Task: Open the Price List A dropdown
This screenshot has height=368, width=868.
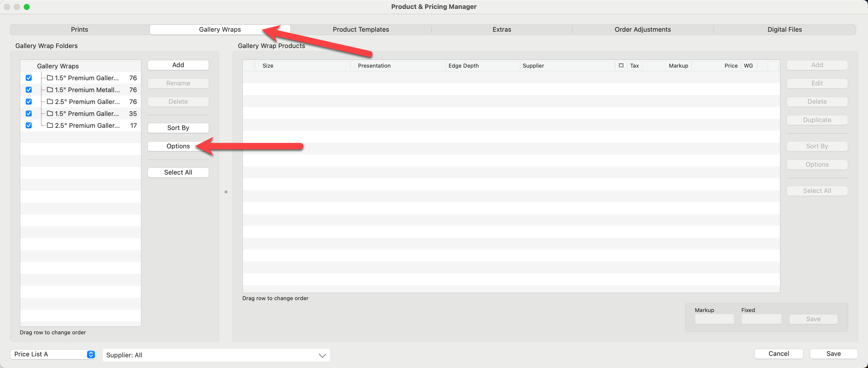Action: [x=53, y=354]
